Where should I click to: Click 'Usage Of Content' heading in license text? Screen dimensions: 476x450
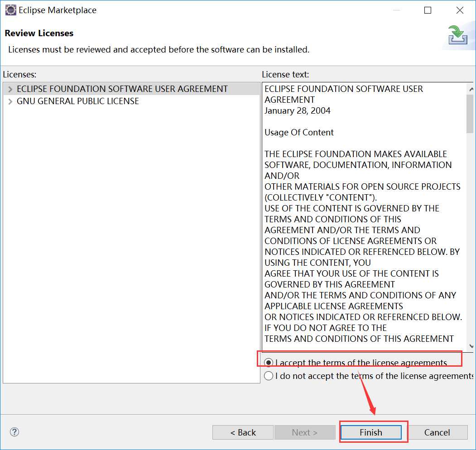(299, 132)
